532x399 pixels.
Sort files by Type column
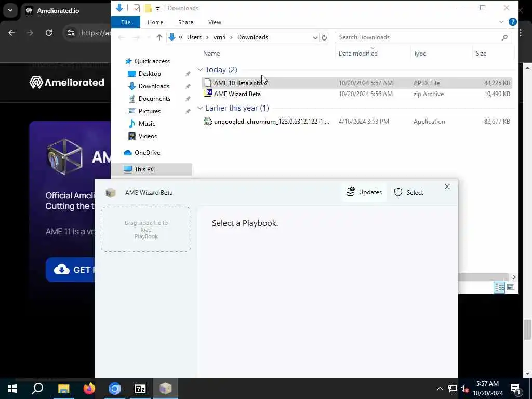[420, 54]
